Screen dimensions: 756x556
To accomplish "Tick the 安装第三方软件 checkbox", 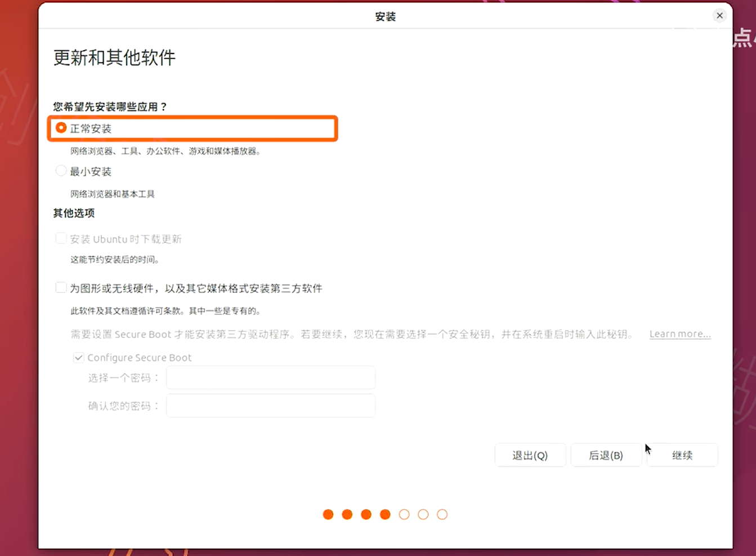I will click(61, 288).
